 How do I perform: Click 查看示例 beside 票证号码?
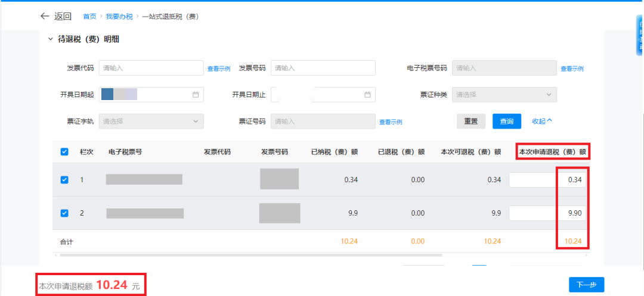coord(391,121)
